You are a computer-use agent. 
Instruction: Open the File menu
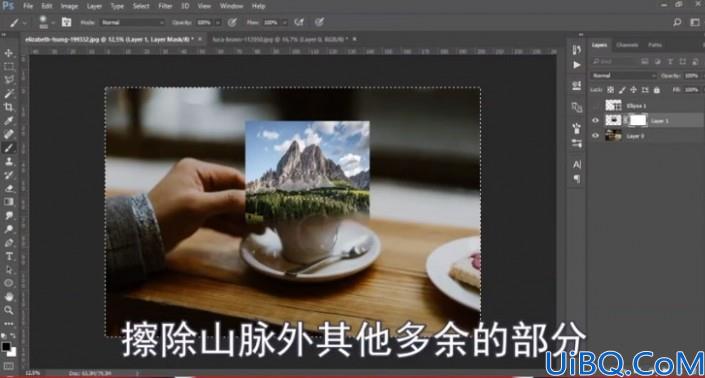coord(28,6)
